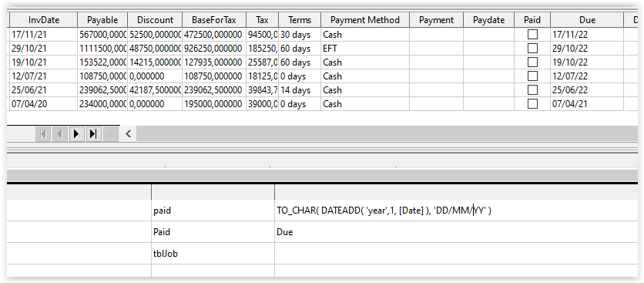Click the BaseForTax value 195000,000000

click(x=214, y=104)
